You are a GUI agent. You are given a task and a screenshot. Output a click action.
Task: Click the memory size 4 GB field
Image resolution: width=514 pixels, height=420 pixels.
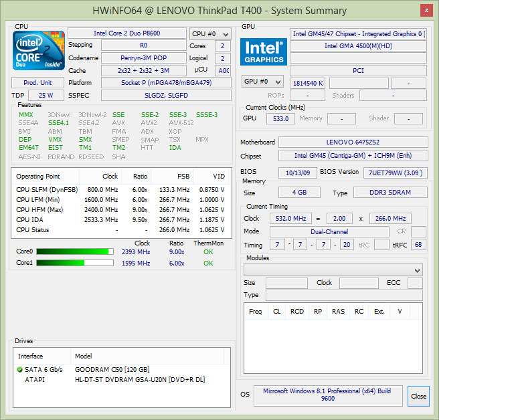[x=299, y=193]
